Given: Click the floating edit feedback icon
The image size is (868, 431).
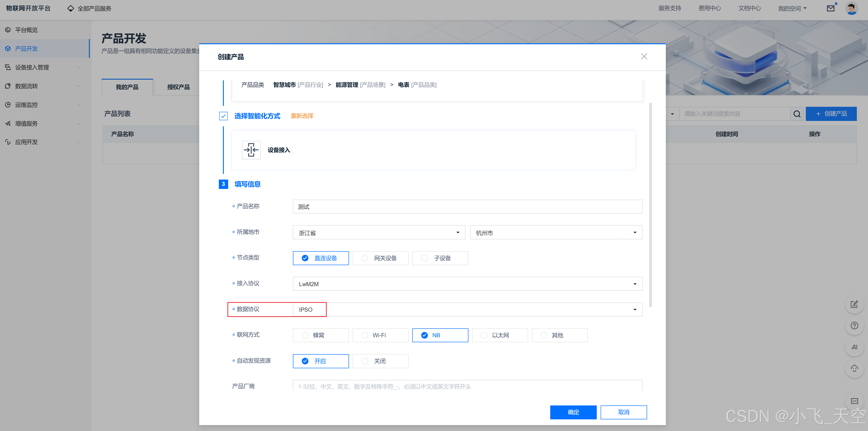Looking at the screenshot, I should (854, 305).
